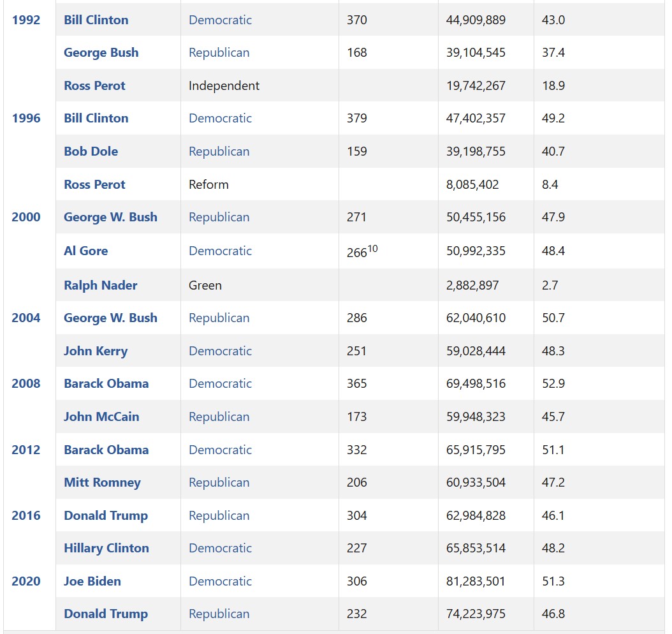Click the Joe Biden candidate link

92,581
